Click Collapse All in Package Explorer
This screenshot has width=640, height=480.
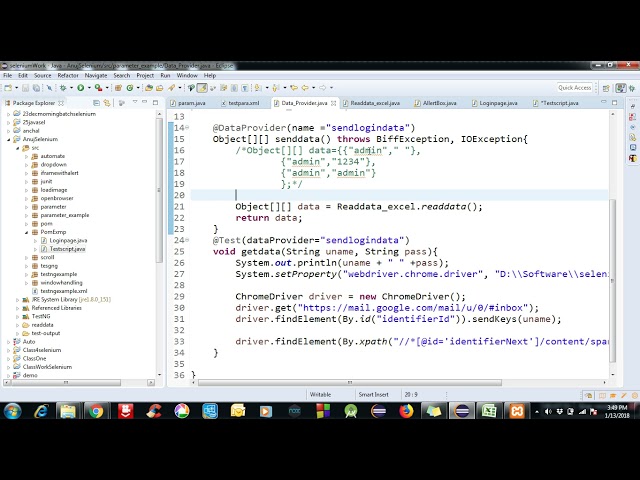96,103
